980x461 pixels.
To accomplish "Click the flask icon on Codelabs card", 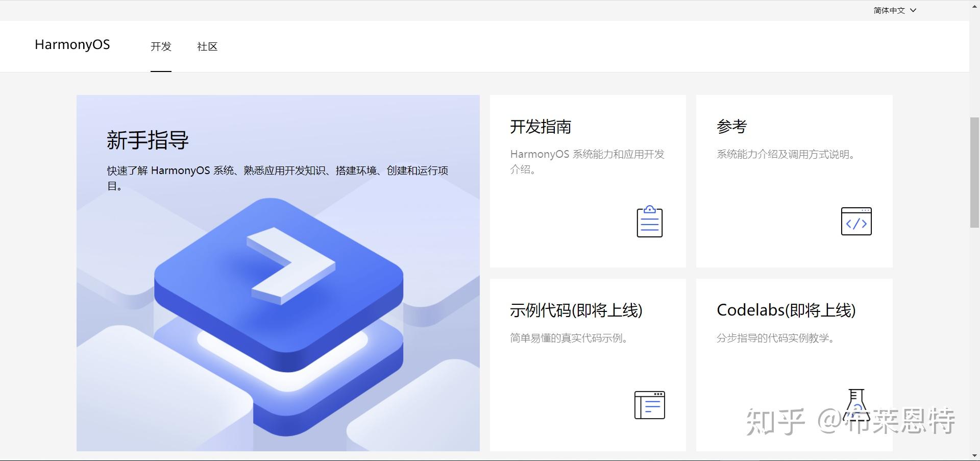I will point(855,405).
